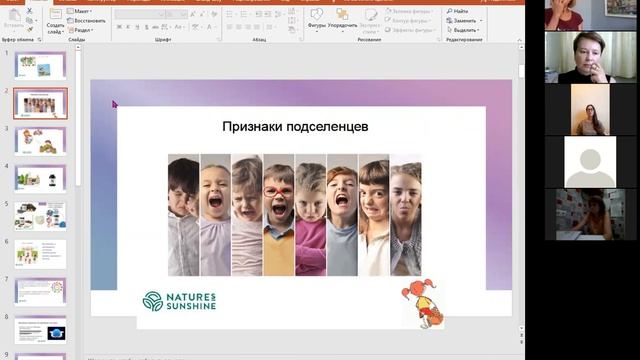This screenshot has width=640, height=360.
Task: Click the blank avatar participant video tile
Action: (590, 162)
